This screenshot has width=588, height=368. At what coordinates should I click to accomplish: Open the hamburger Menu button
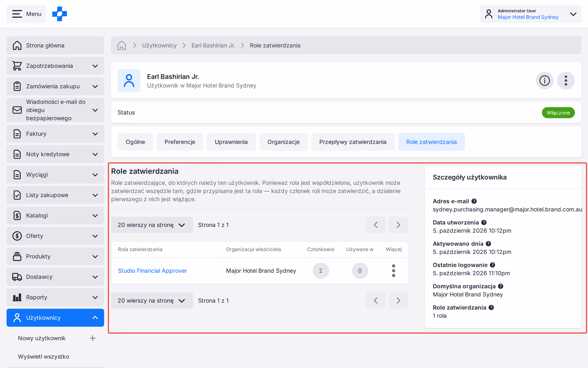[x=26, y=14]
